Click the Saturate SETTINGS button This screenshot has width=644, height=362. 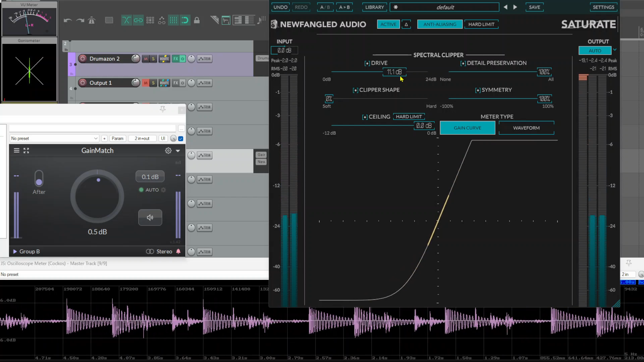pyautogui.click(x=603, y=7)
